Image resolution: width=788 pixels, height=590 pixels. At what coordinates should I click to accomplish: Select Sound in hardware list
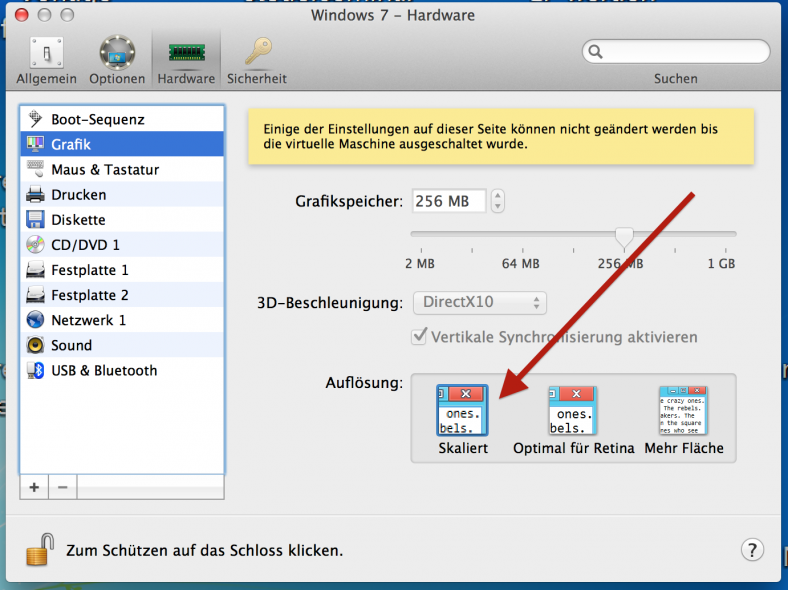pyautogui.click(x=122, y=345)
